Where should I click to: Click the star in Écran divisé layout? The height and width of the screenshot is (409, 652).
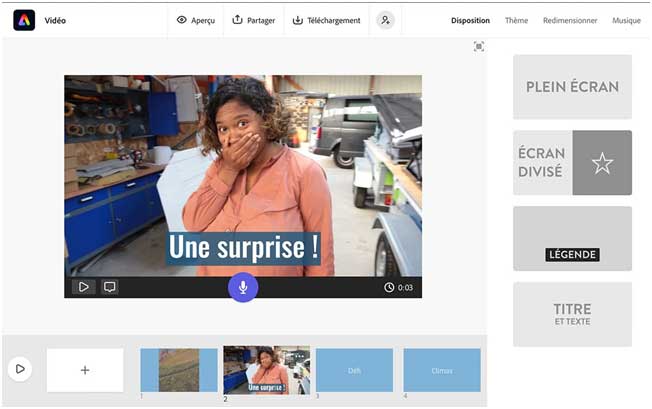point(602,163)
